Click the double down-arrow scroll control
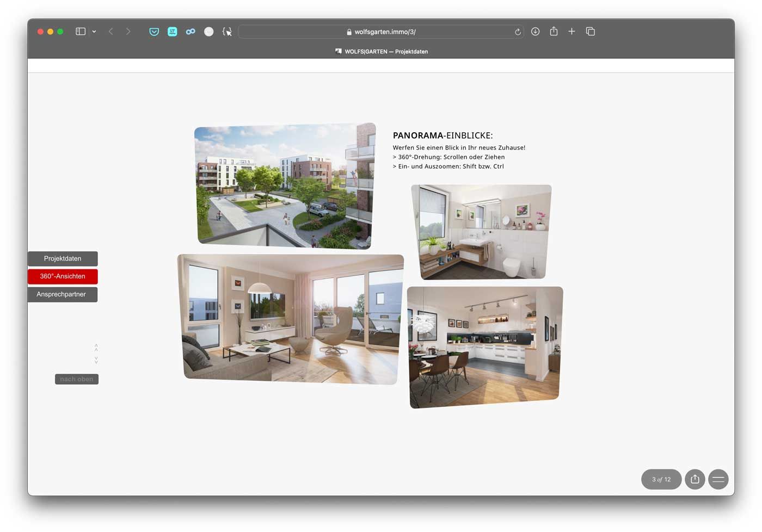The image size is (762, 532). [96, 360]
